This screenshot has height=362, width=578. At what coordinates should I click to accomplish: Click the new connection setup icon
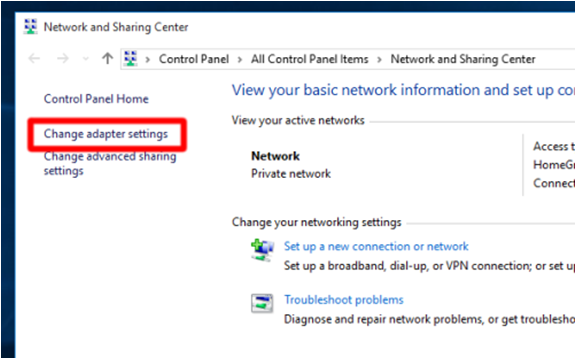(262, 250)
